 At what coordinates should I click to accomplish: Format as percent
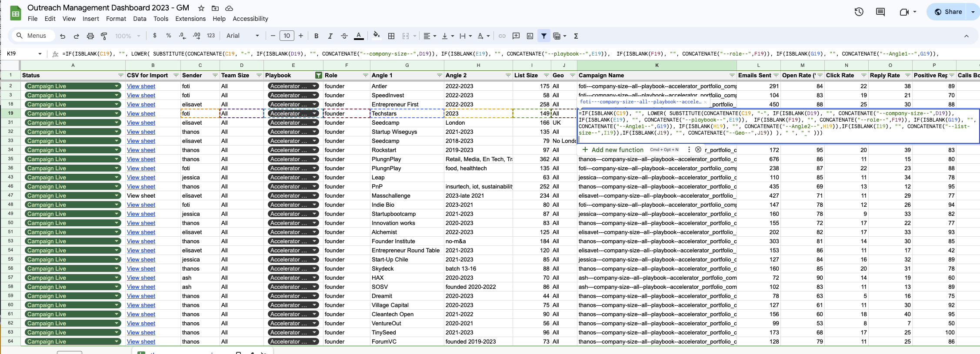pos(169,36)
